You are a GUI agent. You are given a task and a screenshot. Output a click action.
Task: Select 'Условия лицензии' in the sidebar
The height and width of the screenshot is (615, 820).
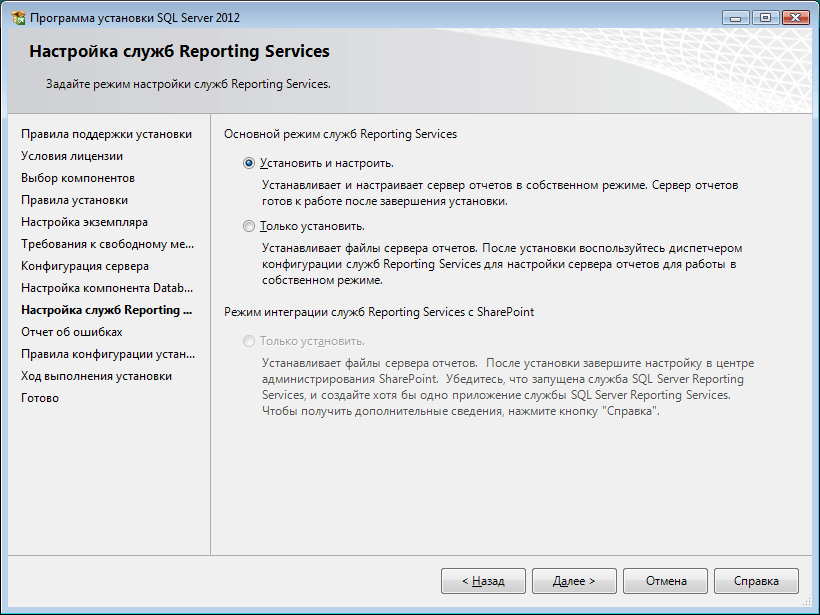[x=72, y=156]
